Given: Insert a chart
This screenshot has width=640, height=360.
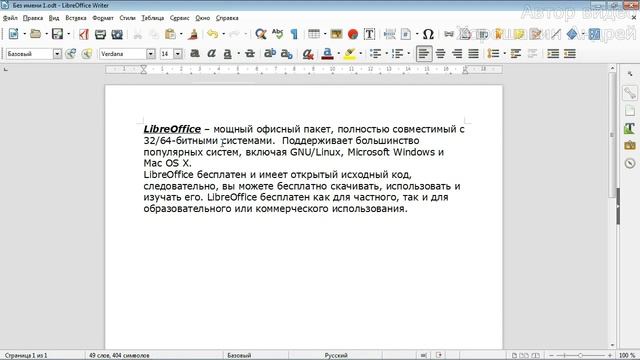Looking at the screenshot, I should coord(353,34).
